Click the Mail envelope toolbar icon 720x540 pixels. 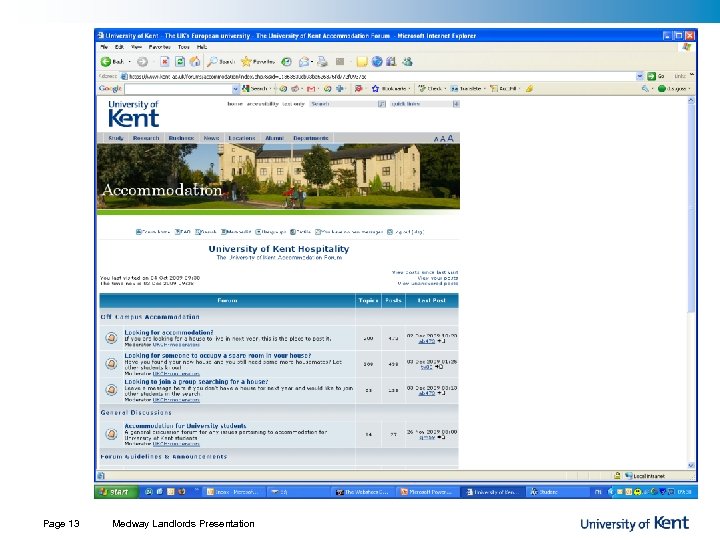point(304,62)
